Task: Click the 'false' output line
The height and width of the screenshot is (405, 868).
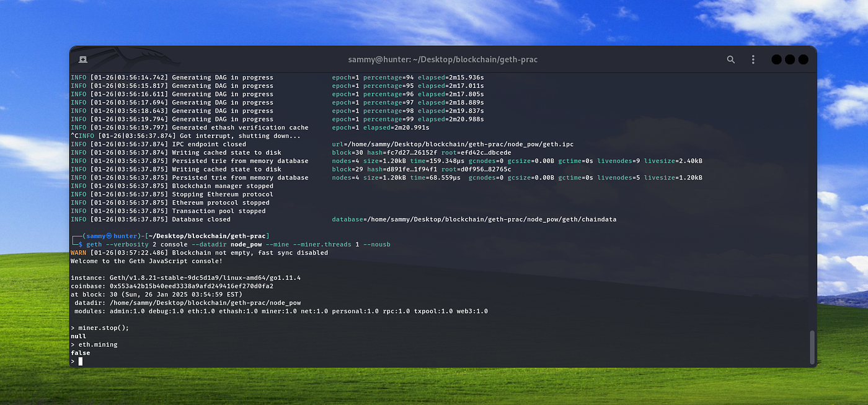Action: pos(81,353)
